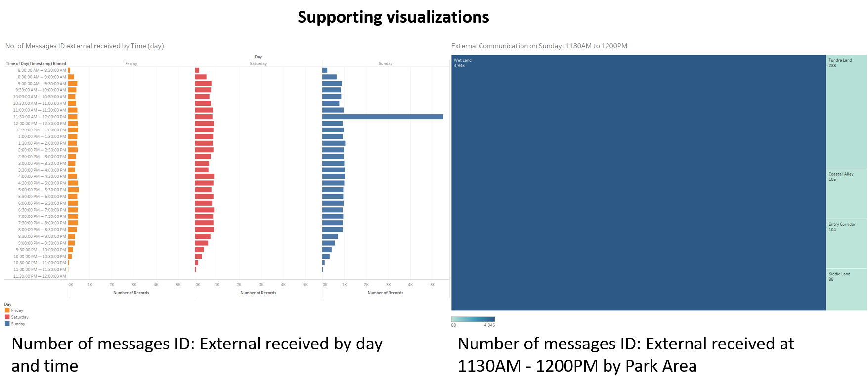Click 'Number of Records' axis title under Sunday

(x=386, y=293)
